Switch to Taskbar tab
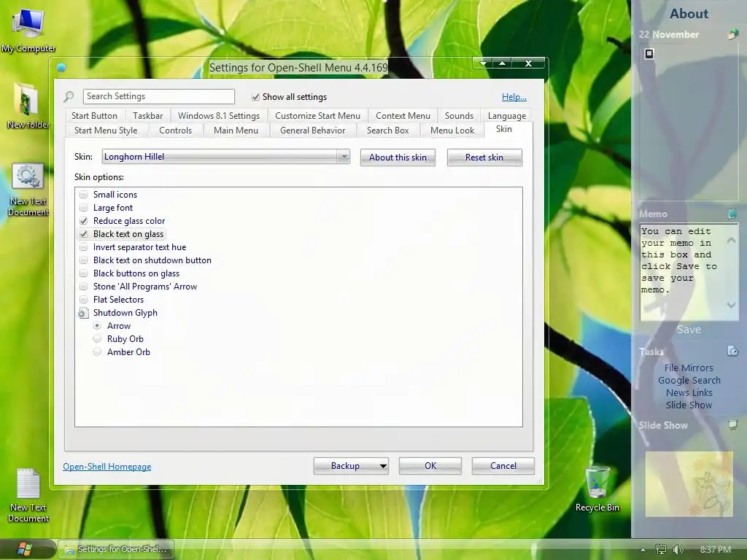Screen dimensions: 747x560 (147, 116)
